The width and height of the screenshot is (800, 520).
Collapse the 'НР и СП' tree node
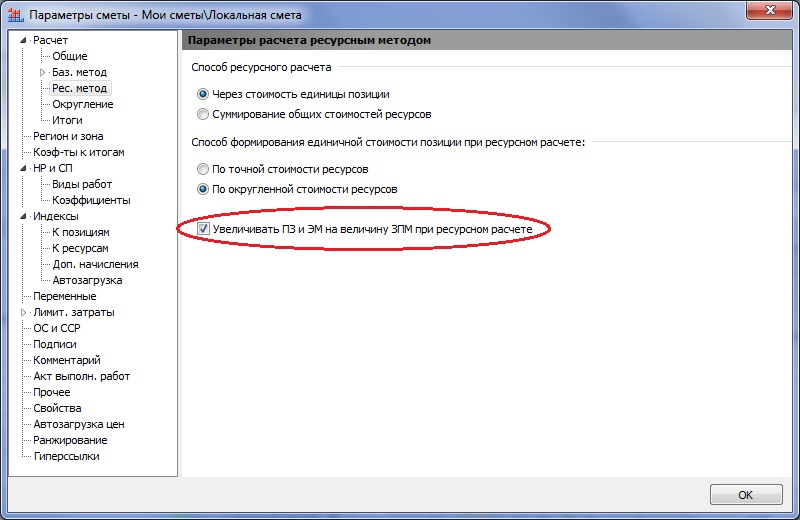tap(25, 169)
